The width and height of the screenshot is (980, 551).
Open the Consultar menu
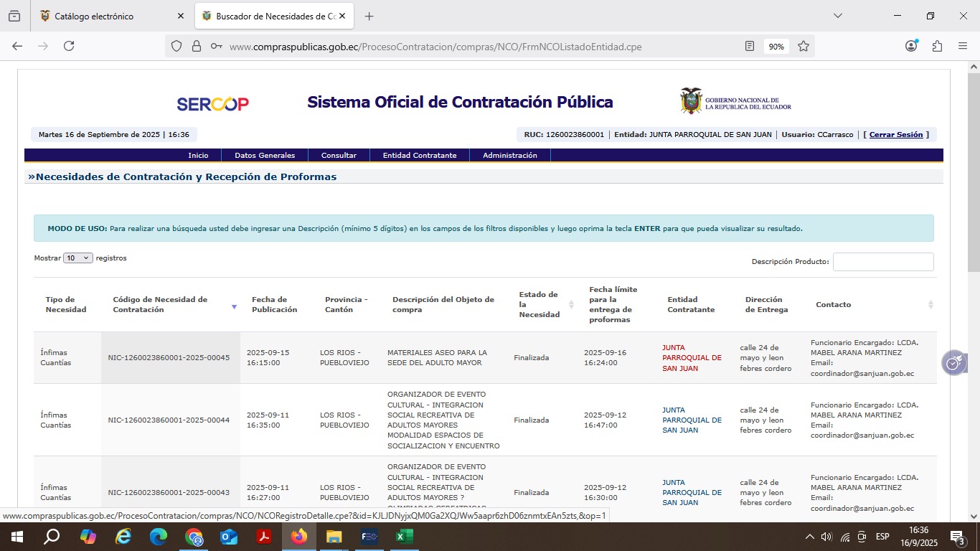tap(339, 156)
